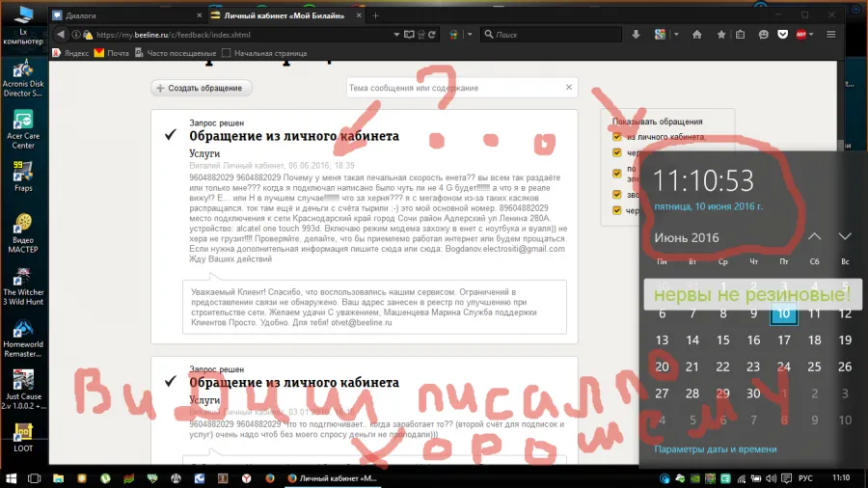
Task: Open new browser tab plus button
Action: coord(375,15)
